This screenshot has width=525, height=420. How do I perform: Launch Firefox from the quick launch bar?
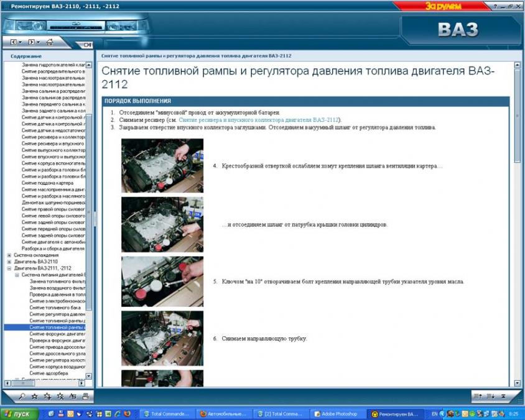coord(128,414)
